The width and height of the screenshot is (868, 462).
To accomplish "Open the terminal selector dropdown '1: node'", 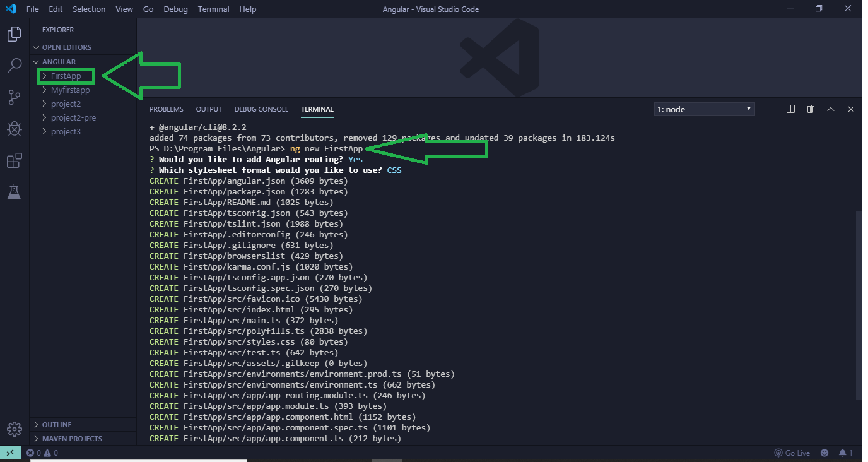I will 704,109.
